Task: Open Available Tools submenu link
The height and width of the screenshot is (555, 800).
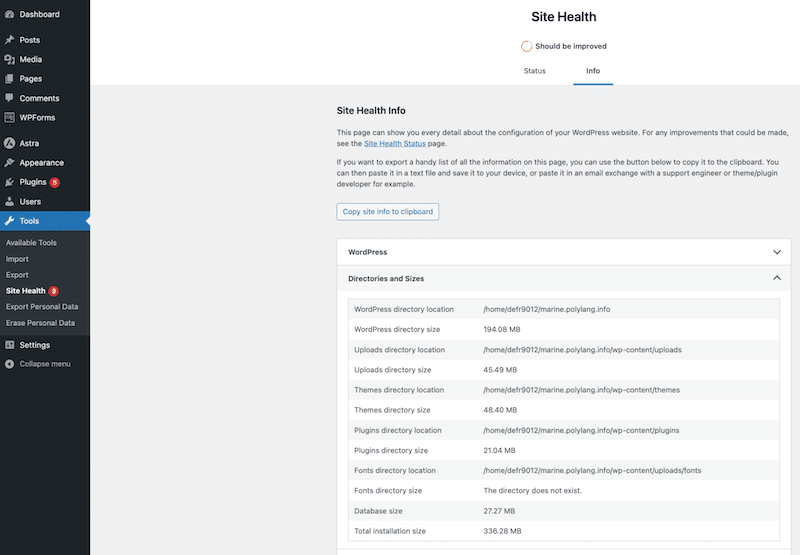Action: coord(31,243)
